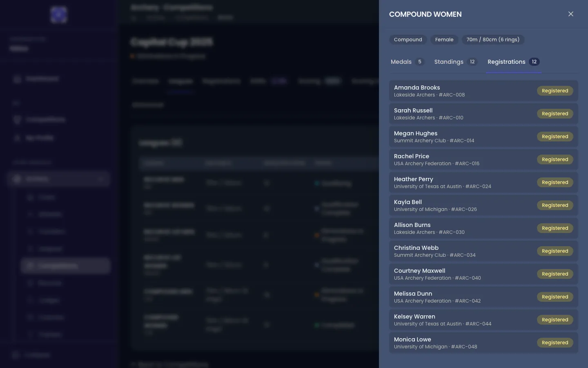Click Registered badge for Monica Lowe
This screenshot has width=588, height=368.
click(x=555, y=343)
